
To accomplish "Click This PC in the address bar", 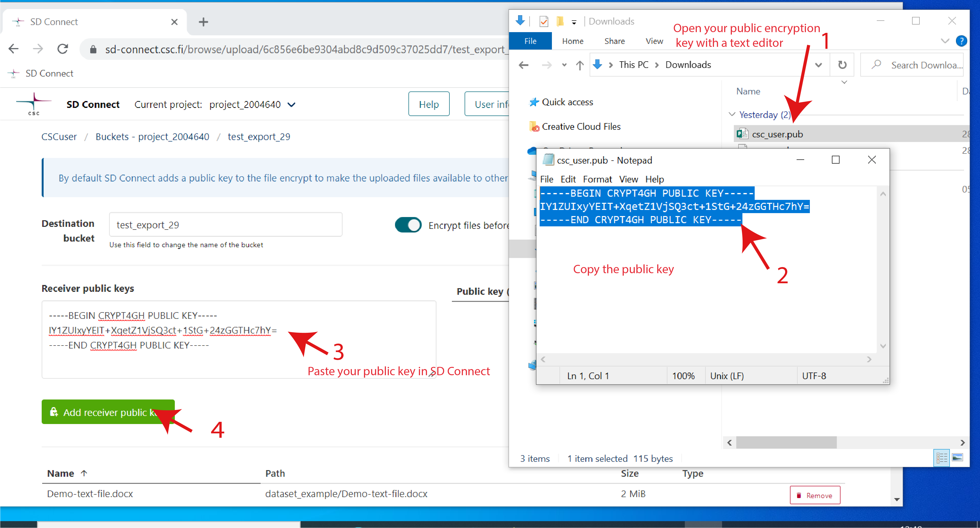I will coord(633,65).
